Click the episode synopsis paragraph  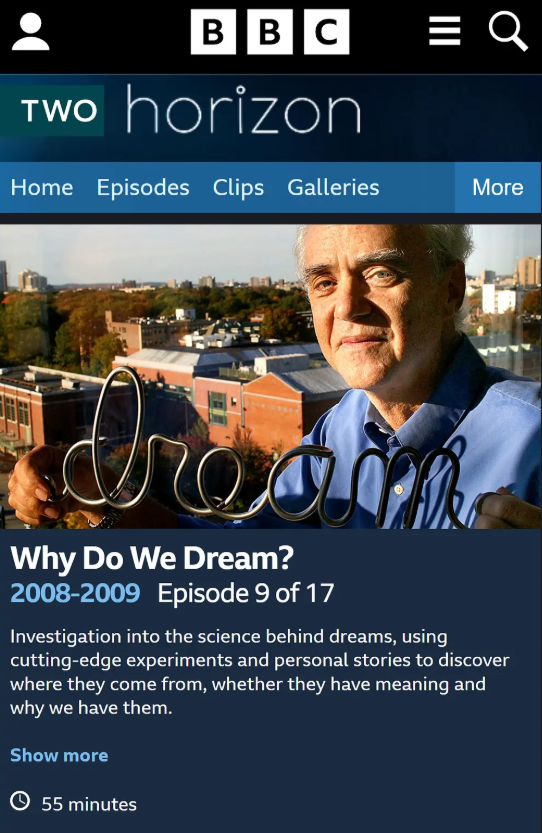[x=260, y=672]
